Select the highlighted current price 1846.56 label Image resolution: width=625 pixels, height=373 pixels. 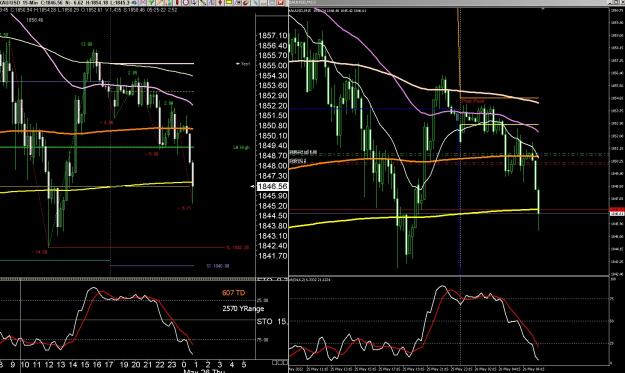273,186
